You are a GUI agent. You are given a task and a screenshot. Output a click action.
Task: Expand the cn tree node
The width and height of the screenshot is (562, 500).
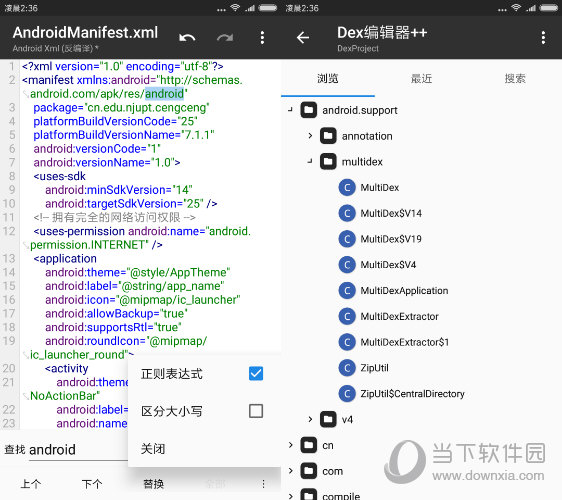pos(291,445)
